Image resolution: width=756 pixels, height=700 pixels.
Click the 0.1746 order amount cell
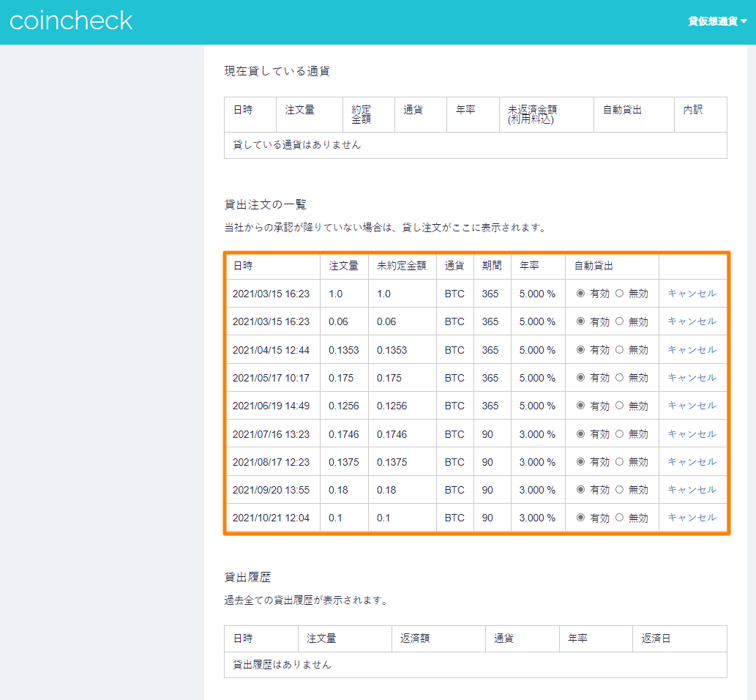pos(344,434)
